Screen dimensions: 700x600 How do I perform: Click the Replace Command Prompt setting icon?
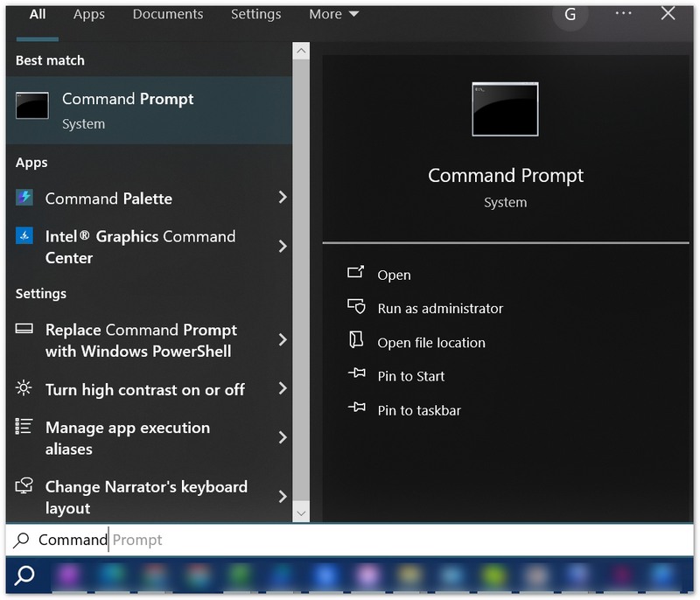(x=24, y=329)
